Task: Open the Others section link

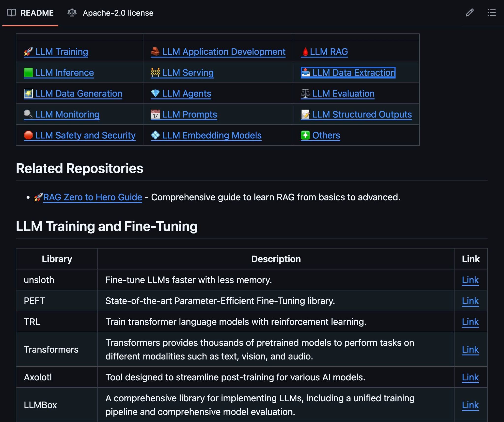Action: [320, 135]
